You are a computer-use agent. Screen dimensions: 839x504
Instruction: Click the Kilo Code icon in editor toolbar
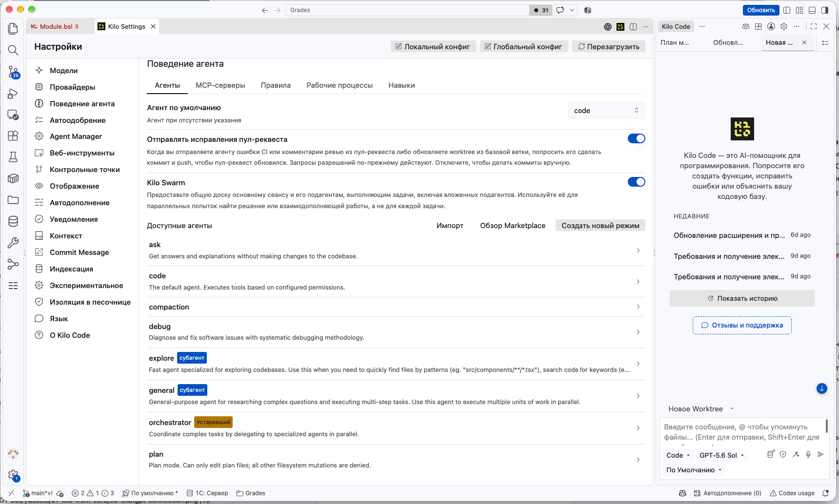coord(620,27)
